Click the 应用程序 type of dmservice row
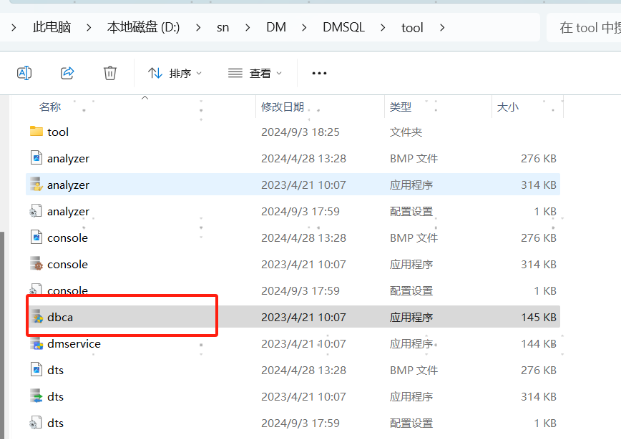626x439 pixels. point(411,344)
